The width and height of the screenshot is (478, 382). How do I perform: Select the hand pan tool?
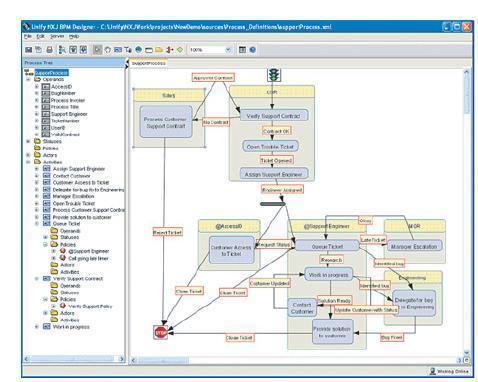(107, 50)
